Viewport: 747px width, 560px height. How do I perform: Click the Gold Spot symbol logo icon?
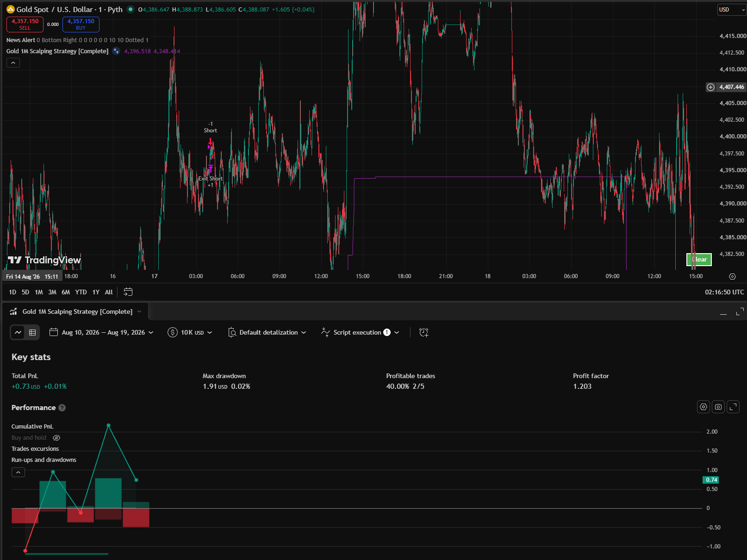pos(11,9)
